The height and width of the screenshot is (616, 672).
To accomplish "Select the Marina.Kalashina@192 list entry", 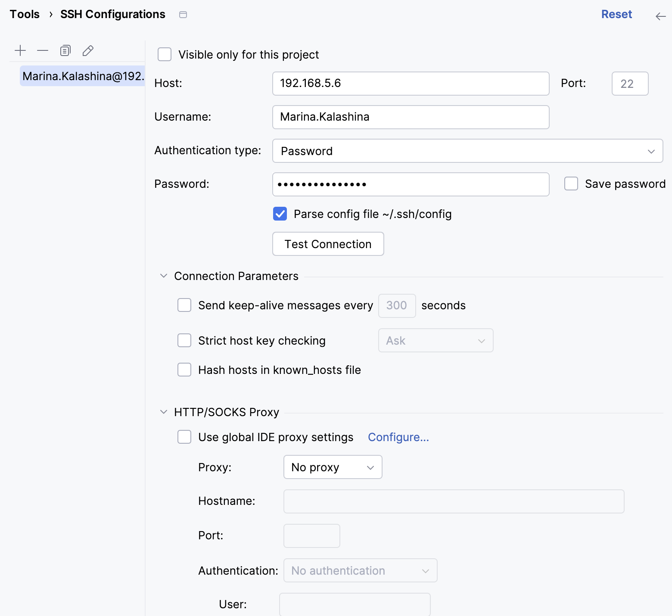I will (82, 76).
